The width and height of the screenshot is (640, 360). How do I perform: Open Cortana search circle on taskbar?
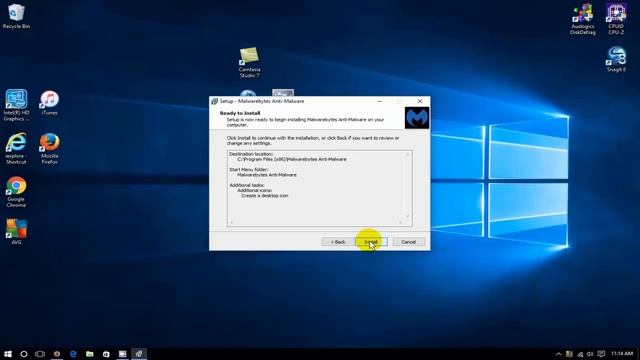pos(24,354)
